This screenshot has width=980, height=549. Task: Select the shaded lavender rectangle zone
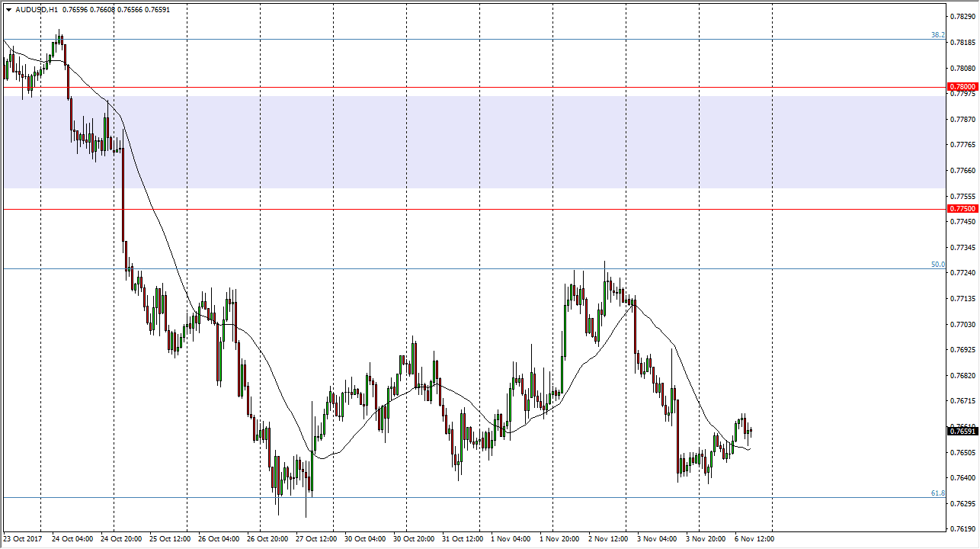[x=474, y=142]
